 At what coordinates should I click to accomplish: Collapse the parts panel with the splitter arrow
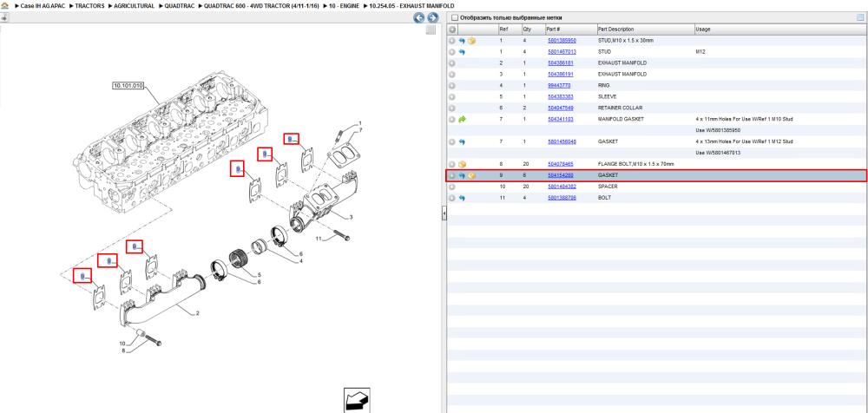444,213
